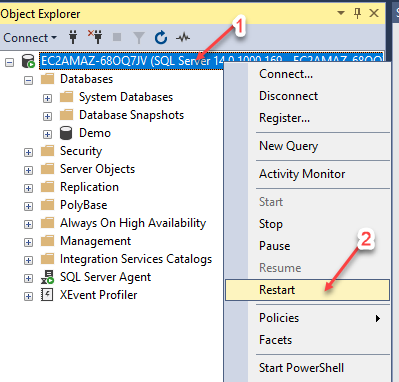Open Activity Monitor from the context menu
The image size is (399, 382).
[x=307, y=174]
